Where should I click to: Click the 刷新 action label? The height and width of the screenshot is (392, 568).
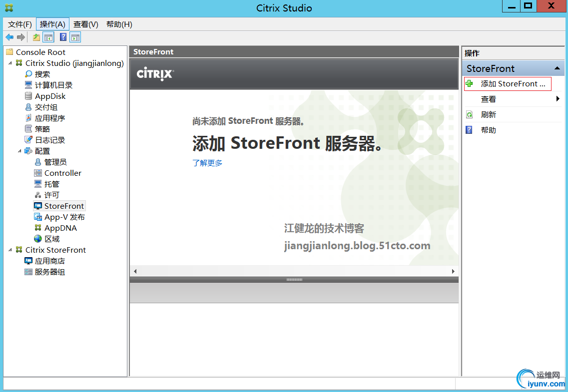click(x=488, y=115)
